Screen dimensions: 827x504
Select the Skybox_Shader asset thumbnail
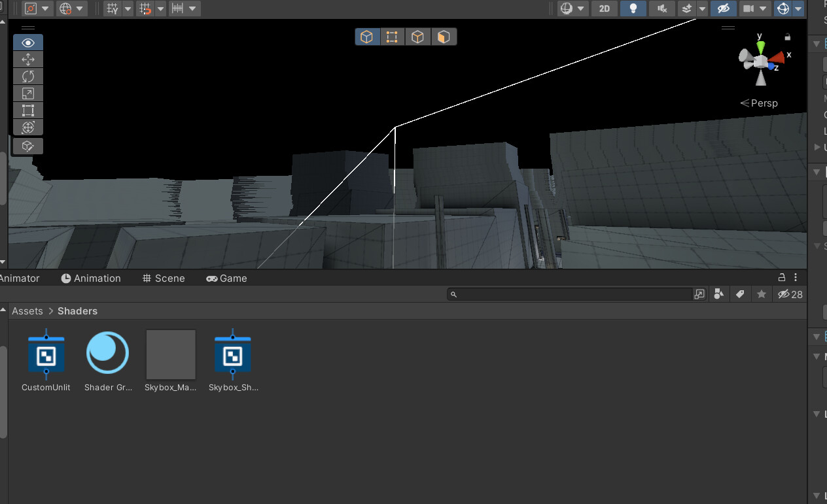(x=233, y=354)
